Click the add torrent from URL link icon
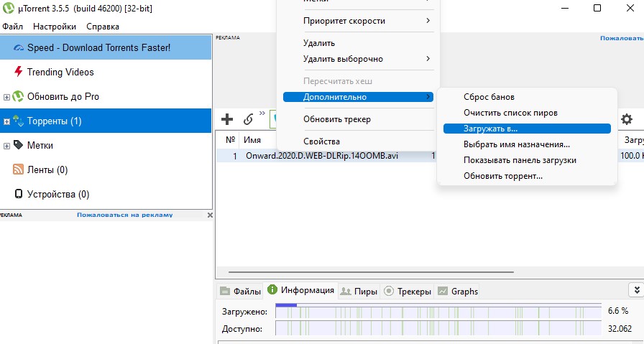This screenshot has width=644, height=344. 248,119
